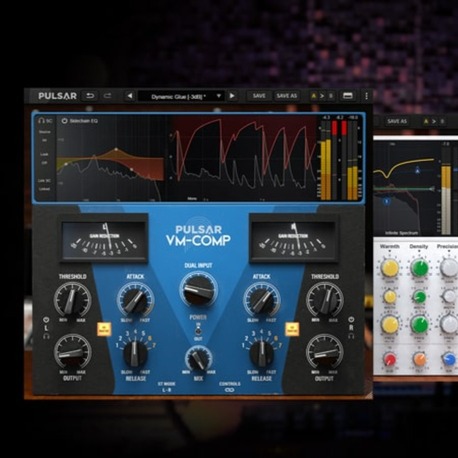
Task: Click the green Density frequency knob
Action: pyautogui.click(x=419, y=324)
